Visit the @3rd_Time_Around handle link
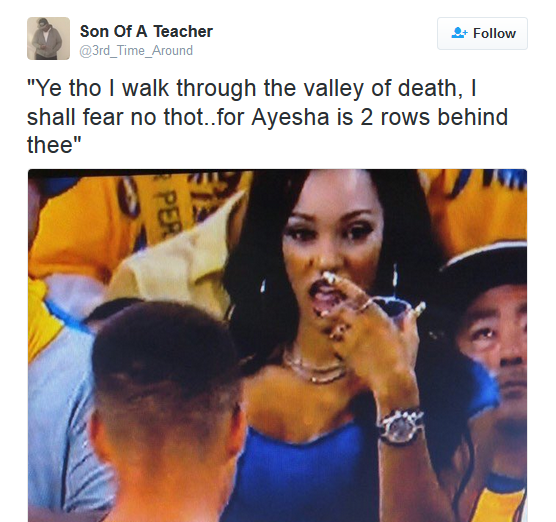This screenshot has height=522, width=556. point(136,51)
